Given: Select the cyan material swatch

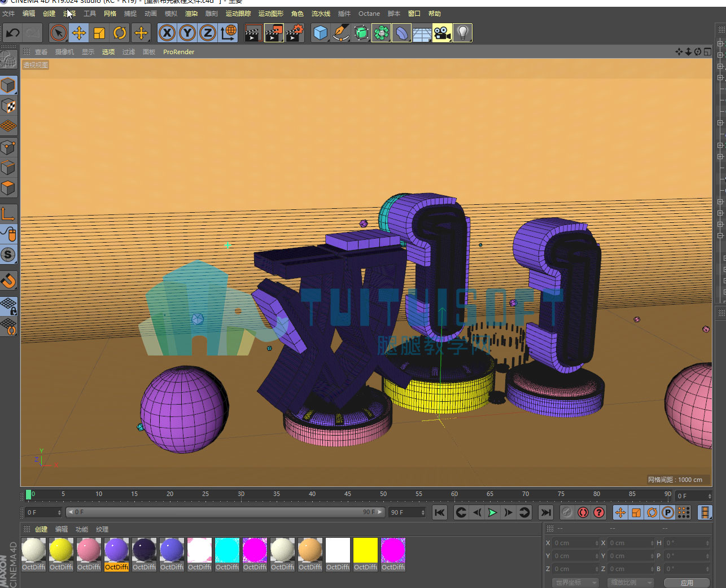Looking at the screenshot, I should 228,554.
